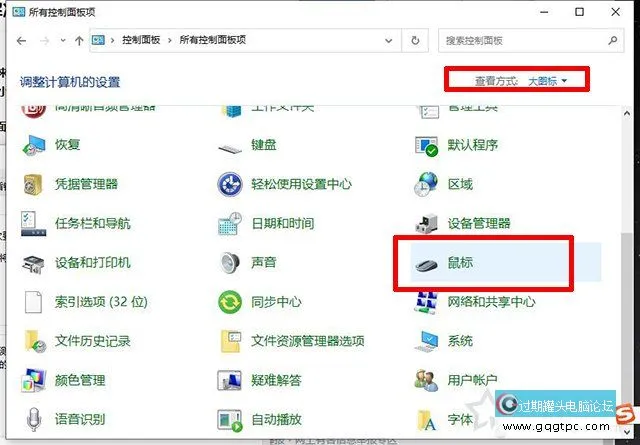Click the 日期和时间 label
Screen dimensions: 640x445
click(283, 223)
